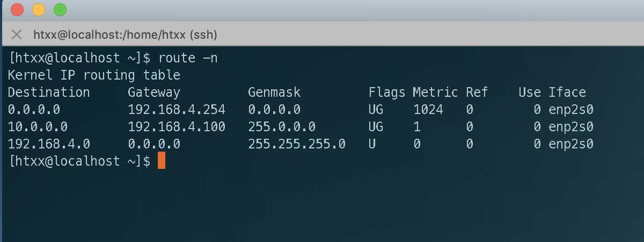Minimize the terminal with the yellow button
This screenshot has width=644, height=242.
click(x=39, y=9)
